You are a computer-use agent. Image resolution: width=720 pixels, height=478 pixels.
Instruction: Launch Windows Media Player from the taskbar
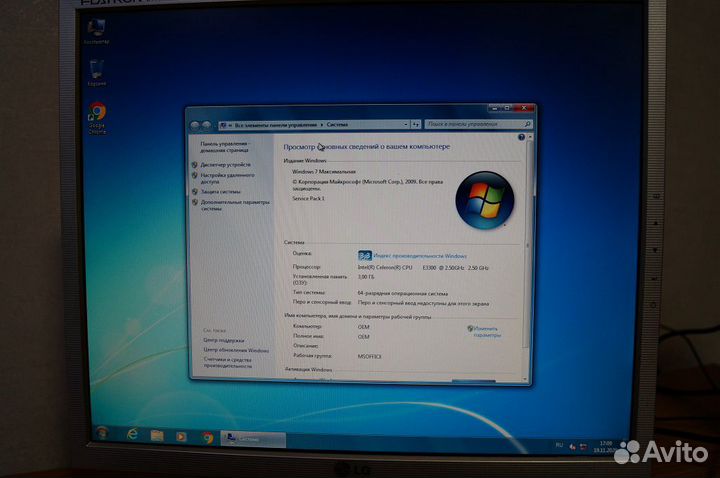coord(181,436)
